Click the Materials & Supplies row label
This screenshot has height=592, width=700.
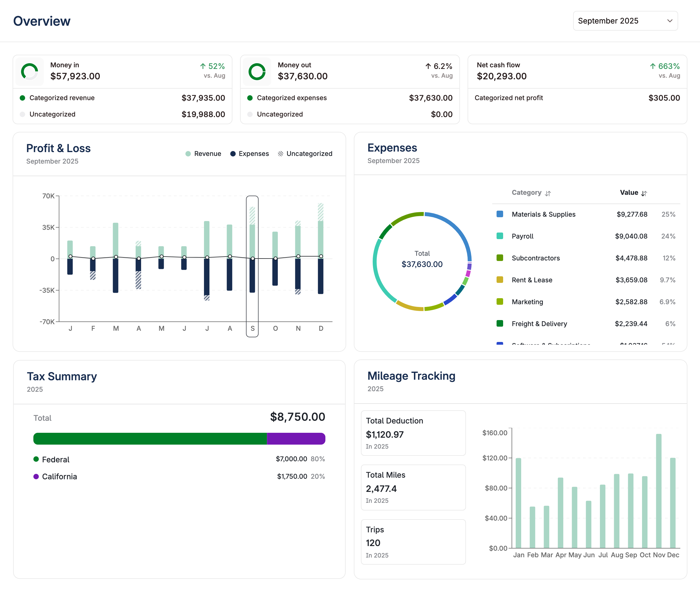click(543, 214)
